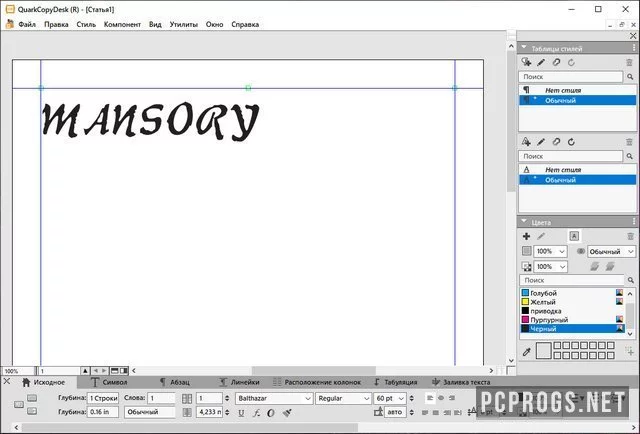
Task: Click search magnifier in colors panel
Action: (x=631, y=280)
